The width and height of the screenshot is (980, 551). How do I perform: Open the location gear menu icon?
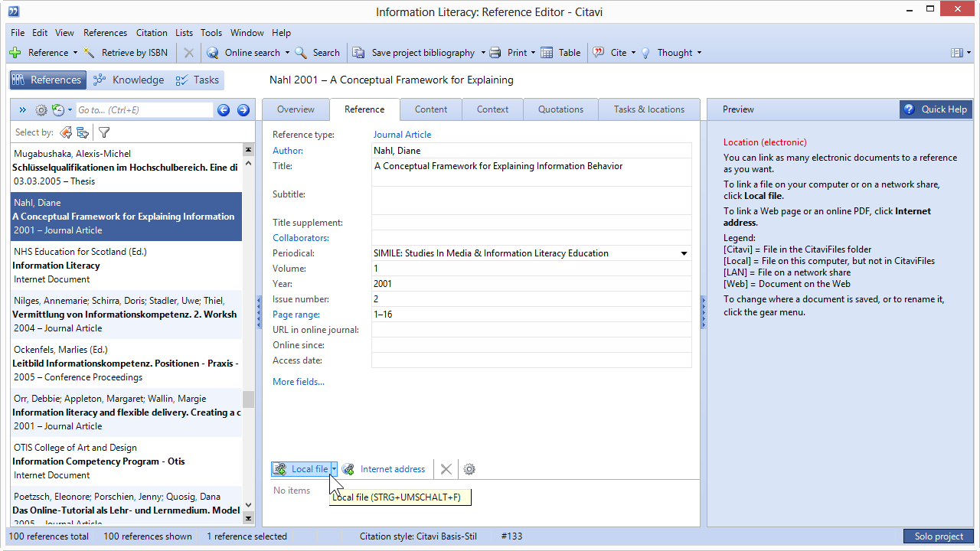(469, 469)
